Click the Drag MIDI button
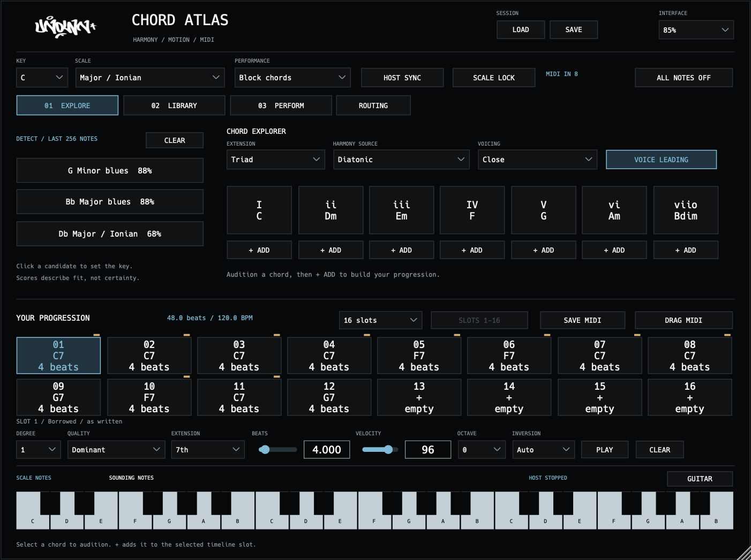Screen dimensions: 751x560 click(x=684, y=320)
